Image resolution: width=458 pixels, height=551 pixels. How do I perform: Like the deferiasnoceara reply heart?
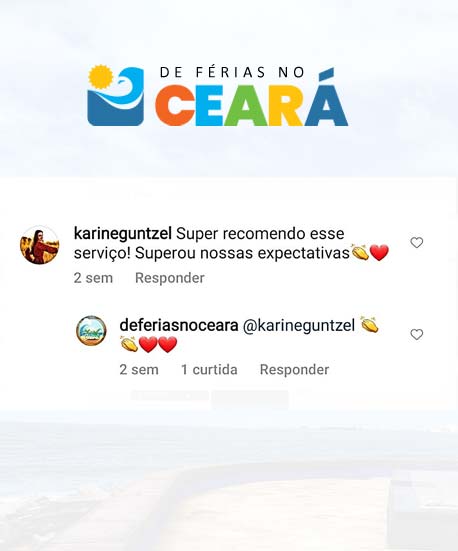(x=417, y=334)
